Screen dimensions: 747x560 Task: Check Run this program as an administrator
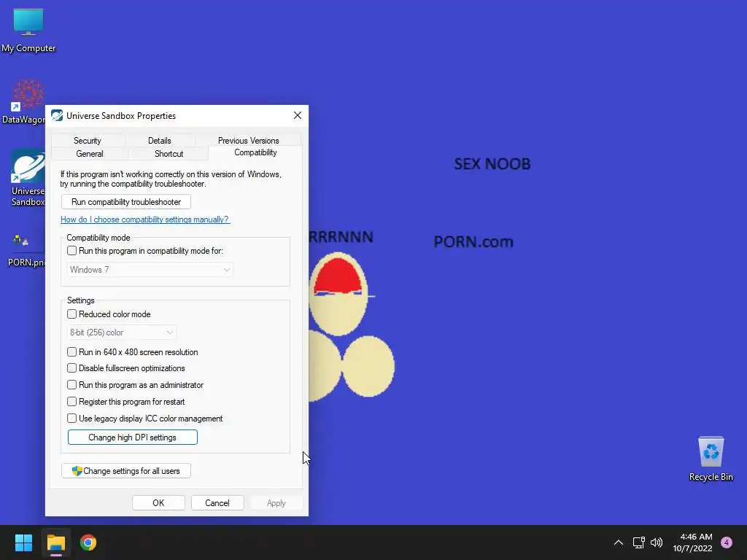point(72,385)
